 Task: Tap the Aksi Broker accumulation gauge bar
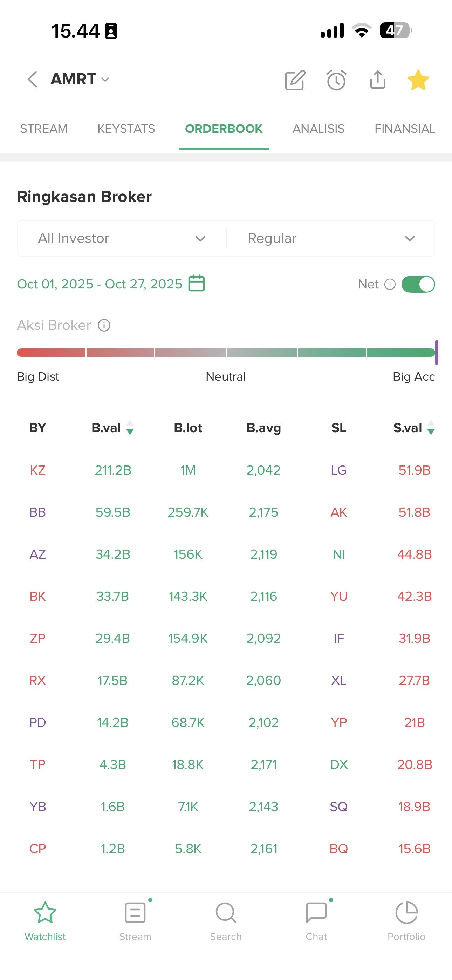[226, 353]
